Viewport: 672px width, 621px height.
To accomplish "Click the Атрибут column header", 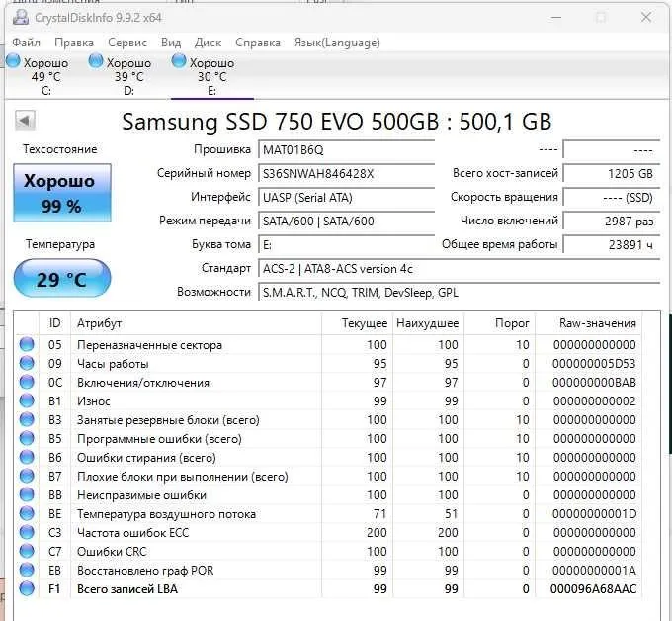I will (x=197, y=323).
